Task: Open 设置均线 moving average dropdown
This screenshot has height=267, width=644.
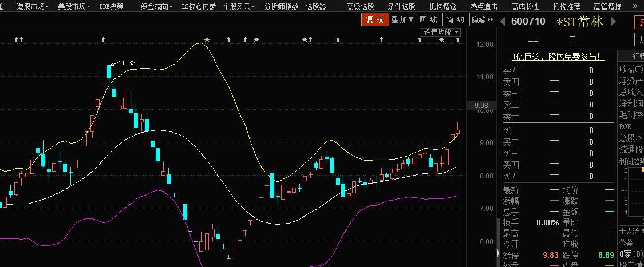Action: 440,33
